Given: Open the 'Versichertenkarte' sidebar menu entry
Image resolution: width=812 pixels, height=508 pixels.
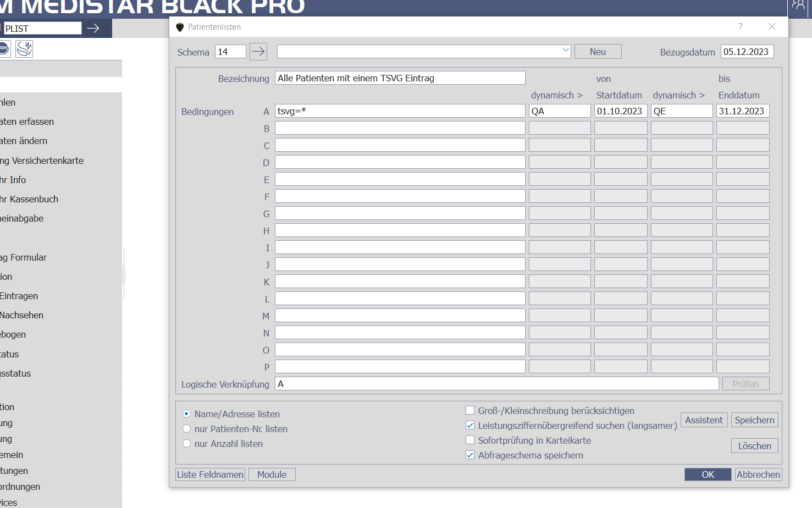Looking at the screenshot, I should point(43,161).
